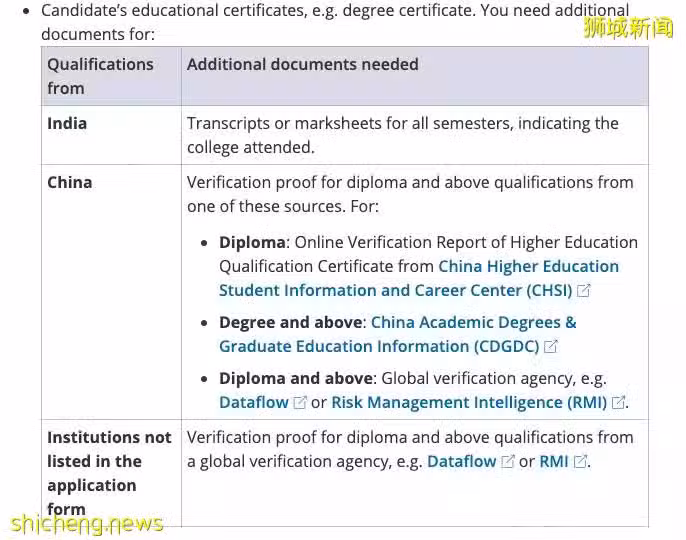Click the external-link icon after Risk Management Intelligence (RMI)
Viewport: 686px width, 540px height.
click(618, 403)
